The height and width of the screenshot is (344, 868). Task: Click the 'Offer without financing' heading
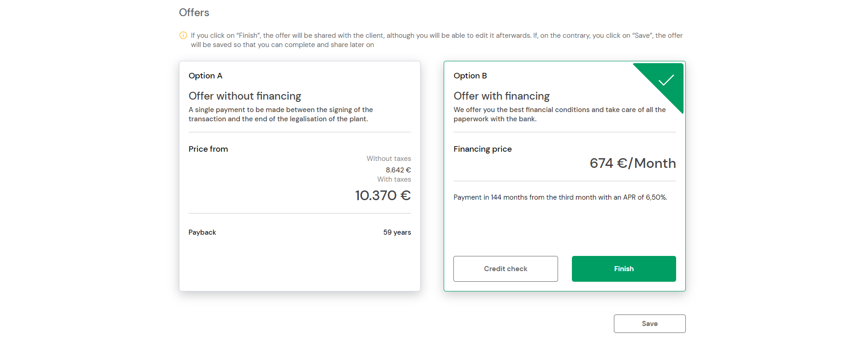click(245, 96)
